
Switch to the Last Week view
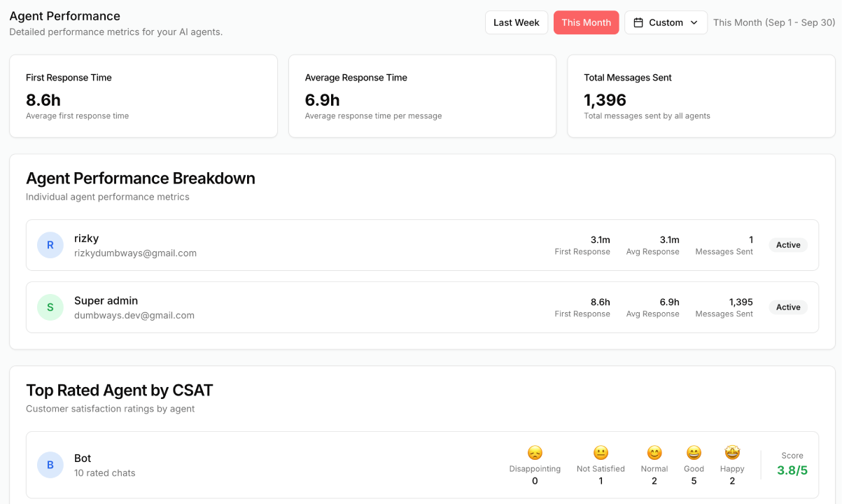517,22
